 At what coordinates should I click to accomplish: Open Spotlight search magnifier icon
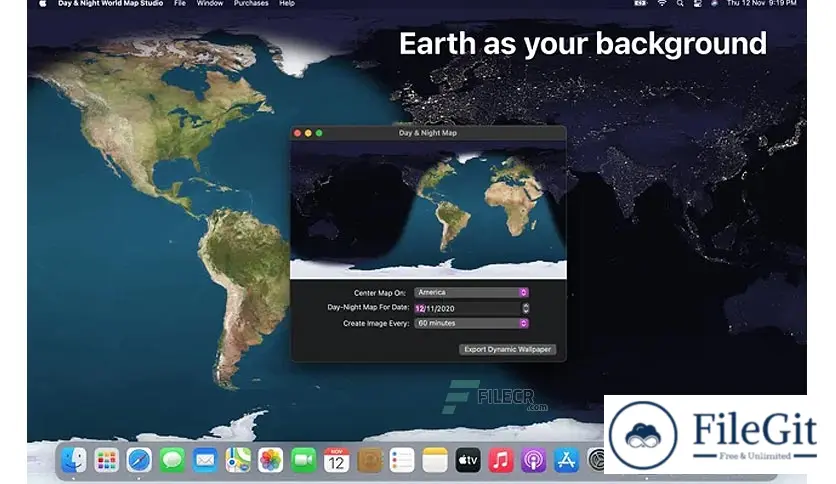(x=680, y=3)
